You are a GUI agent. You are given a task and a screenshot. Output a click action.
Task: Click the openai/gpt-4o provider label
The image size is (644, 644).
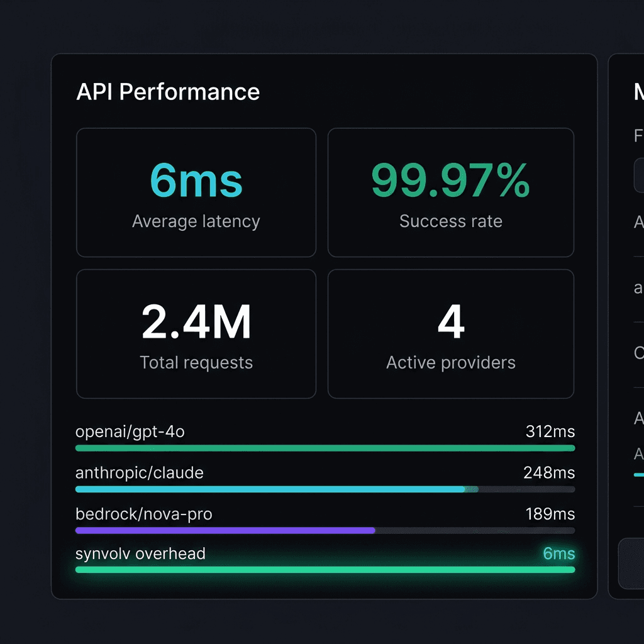tap(130, 431)
